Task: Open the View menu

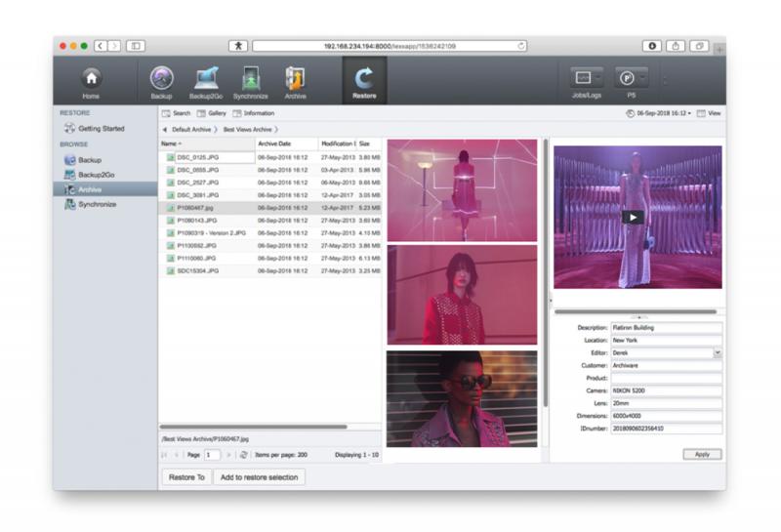Action: click(x=709, y=113)
